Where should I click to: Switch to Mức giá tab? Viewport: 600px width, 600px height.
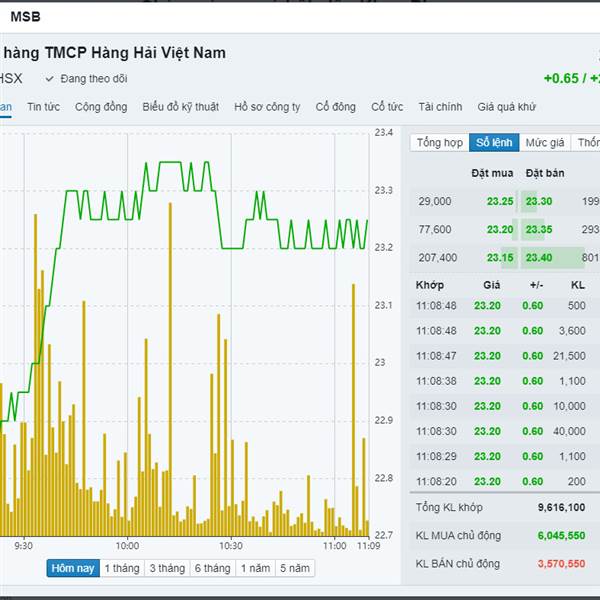[545, 143]
